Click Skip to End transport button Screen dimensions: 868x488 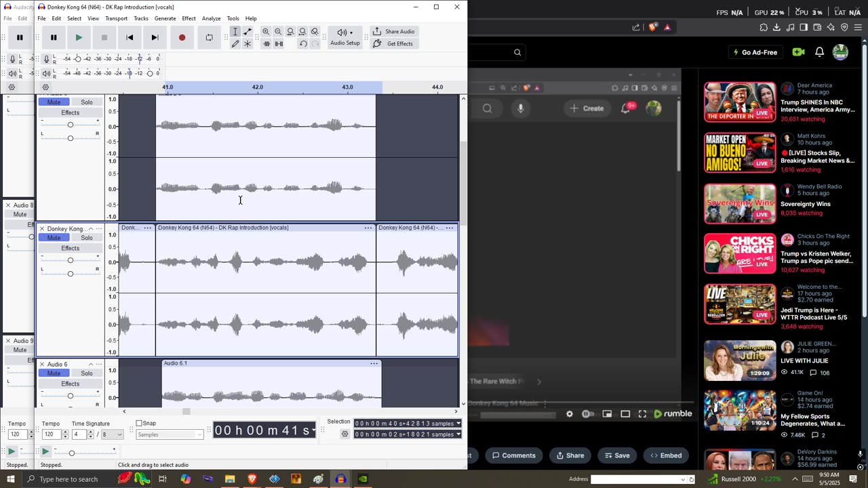155,38
